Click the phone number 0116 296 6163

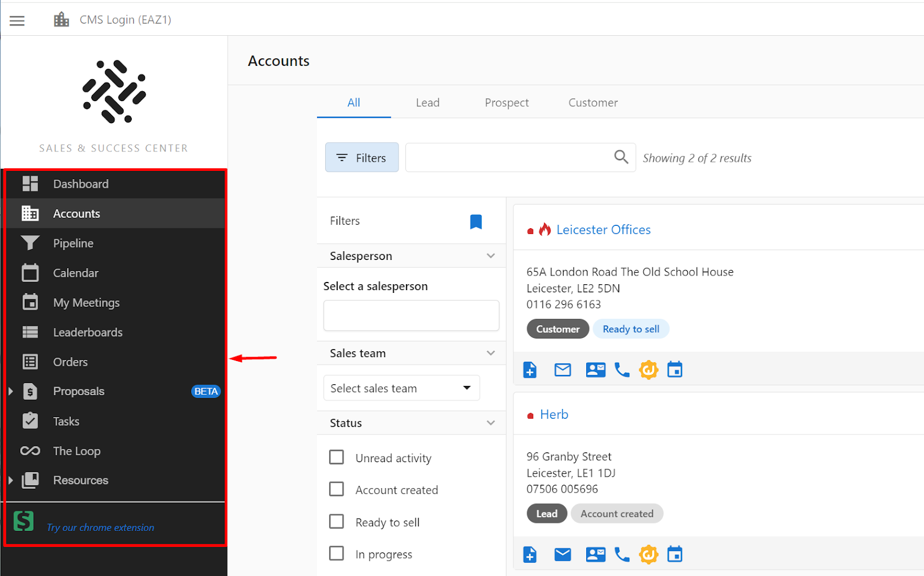pyautogui.click(x=564, y=304)
